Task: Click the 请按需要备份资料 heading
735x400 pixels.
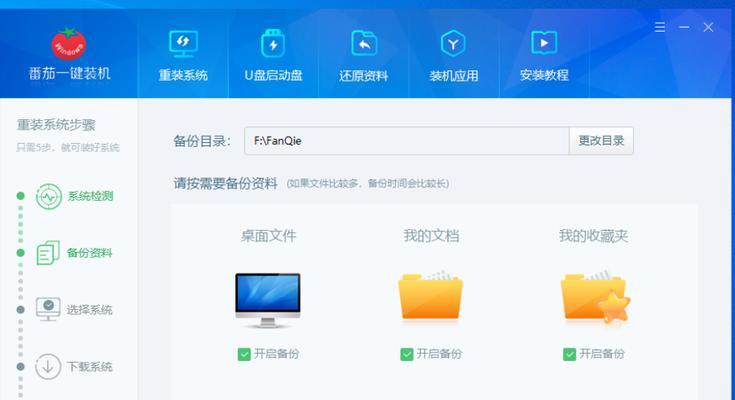Action: pos(225,183)
